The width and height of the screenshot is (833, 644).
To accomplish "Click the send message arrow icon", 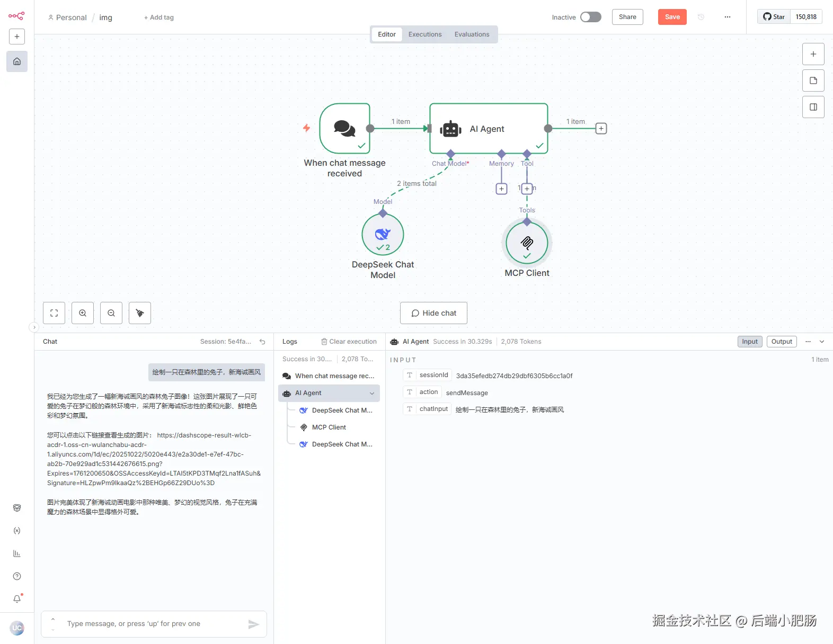I will pyautogui.click(x=253, y=624).
